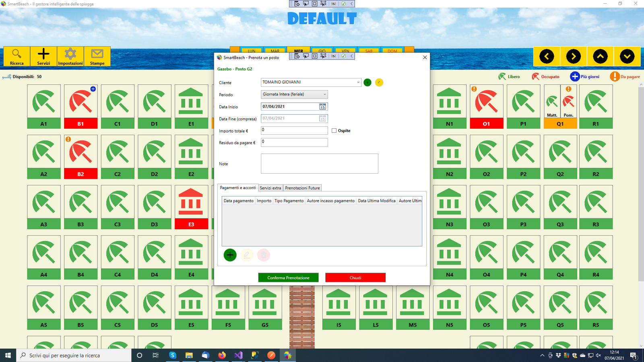Open the Data Inizio calendar picker
This screenshot has width=644, height=362.
click(322, 107)
